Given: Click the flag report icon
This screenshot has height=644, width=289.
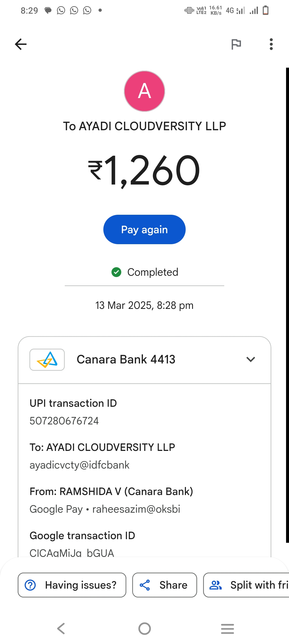Looking at the screenshot, I should tap(236, 44).
